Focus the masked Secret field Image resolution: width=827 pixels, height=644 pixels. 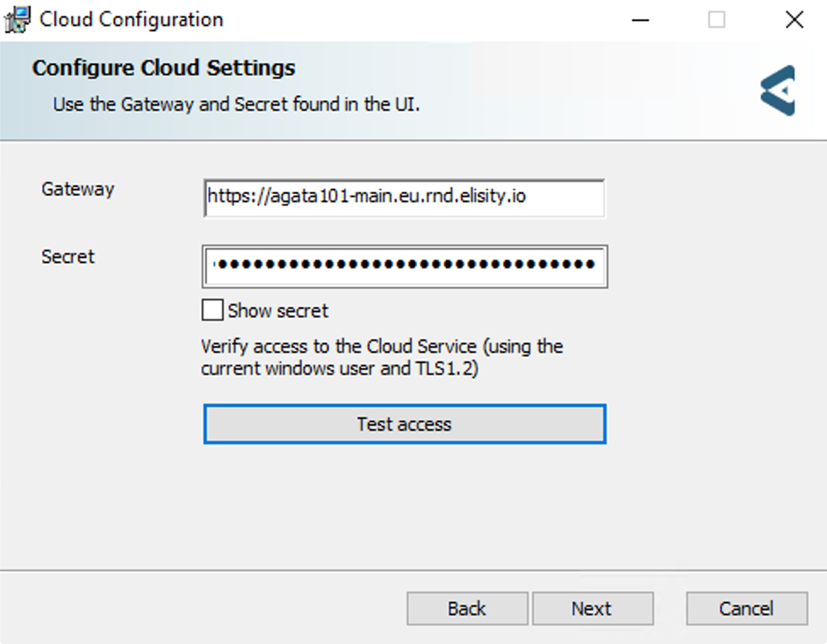405,266
